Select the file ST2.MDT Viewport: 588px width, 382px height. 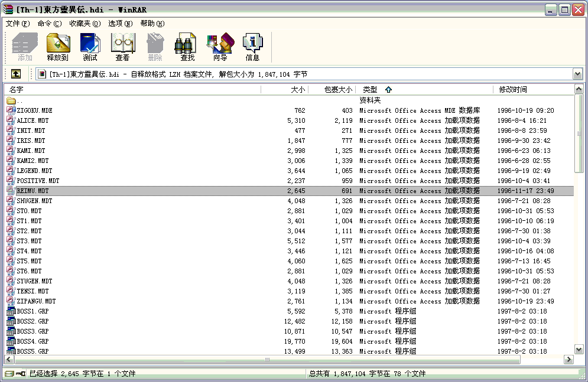(29, 231)
